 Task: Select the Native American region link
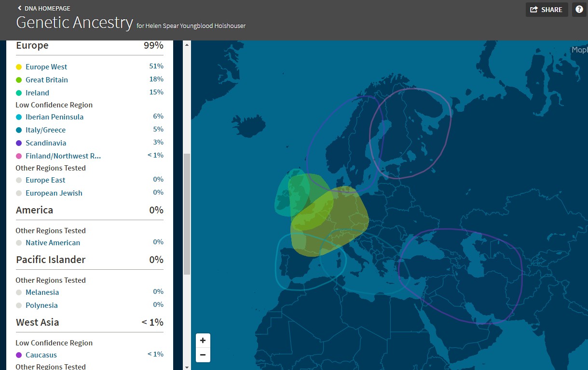(53, 243)
